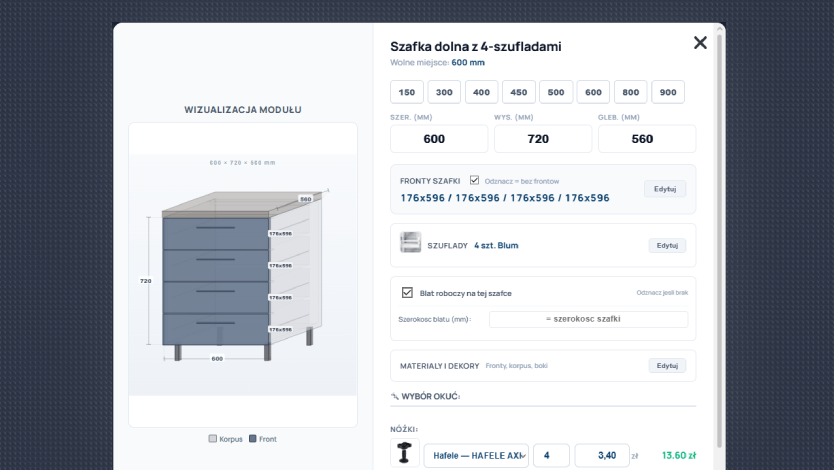Open Edytuj for Szuflady

point(667,245)
